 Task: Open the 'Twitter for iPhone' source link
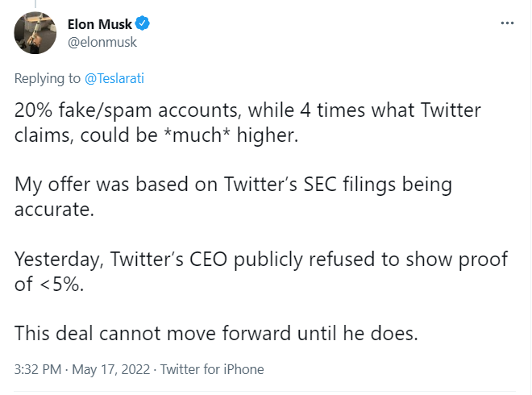tap(212, 369)
